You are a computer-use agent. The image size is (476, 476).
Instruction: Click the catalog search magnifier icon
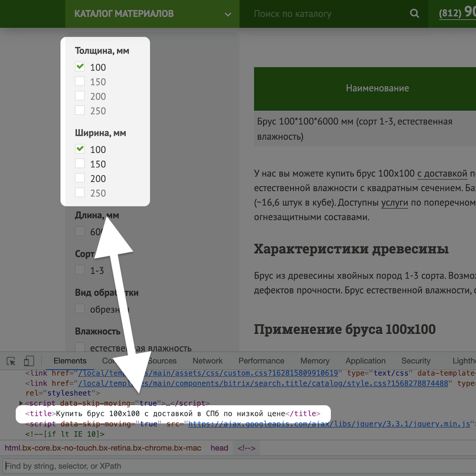point(415,13)
